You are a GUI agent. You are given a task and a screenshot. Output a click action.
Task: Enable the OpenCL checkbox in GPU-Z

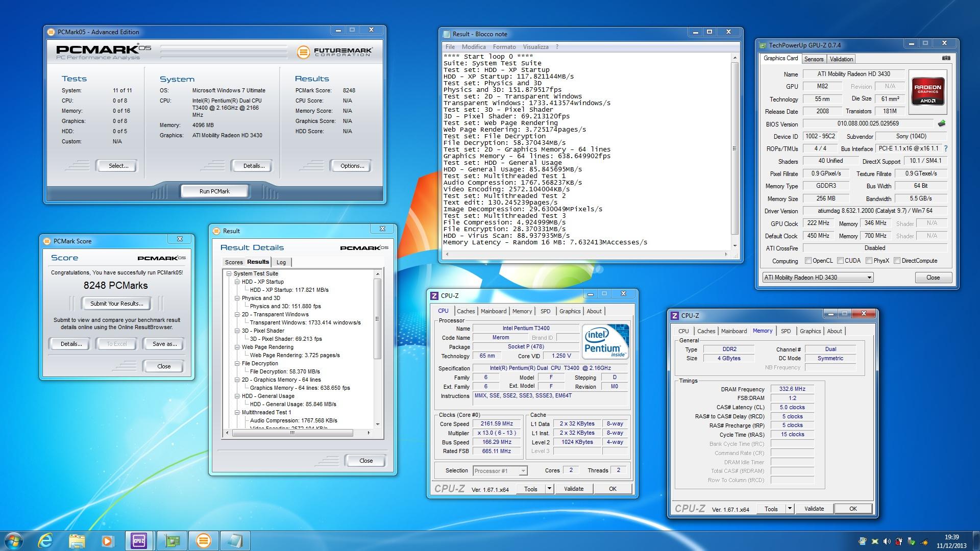(808, 261)
